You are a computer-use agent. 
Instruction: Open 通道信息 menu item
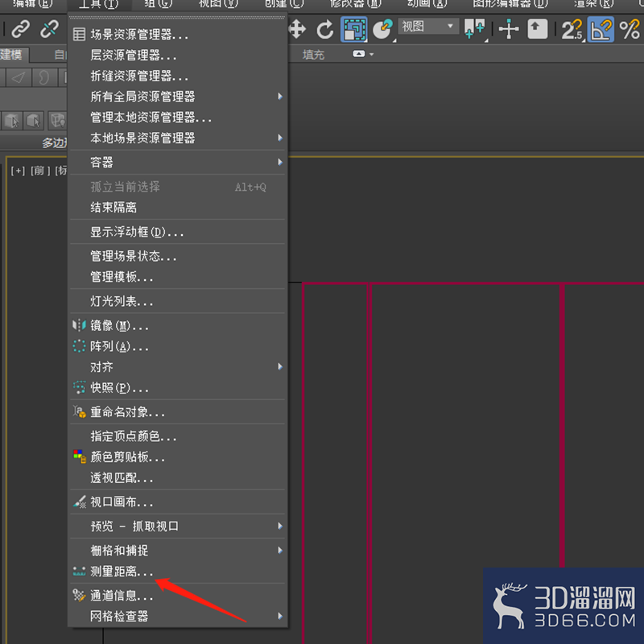177,596
